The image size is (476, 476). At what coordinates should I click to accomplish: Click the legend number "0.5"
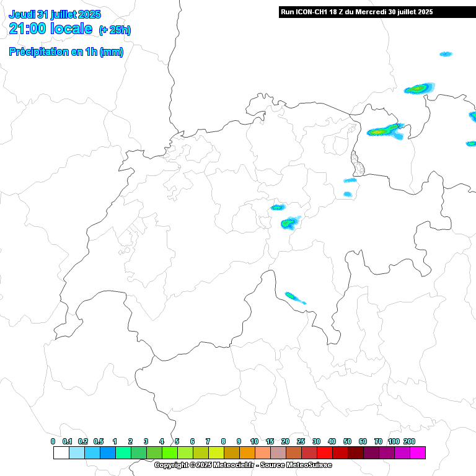(99, 441)
